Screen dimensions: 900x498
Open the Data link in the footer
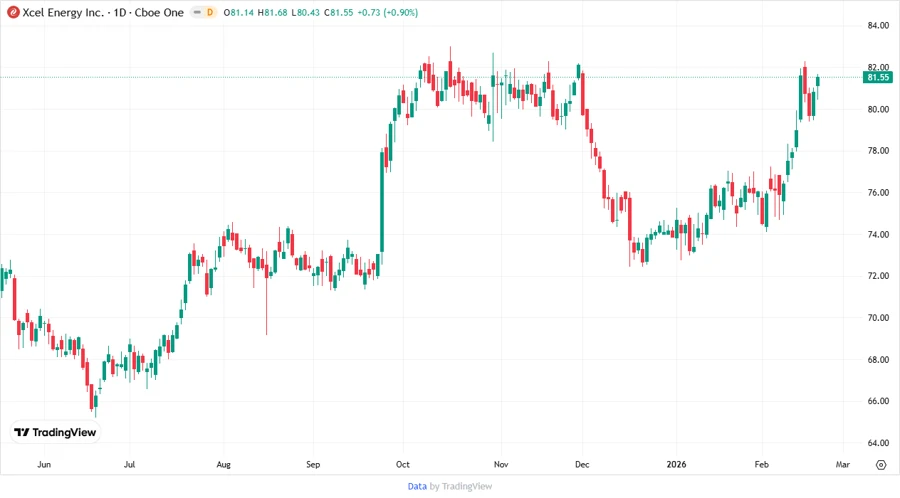point(417,487)
